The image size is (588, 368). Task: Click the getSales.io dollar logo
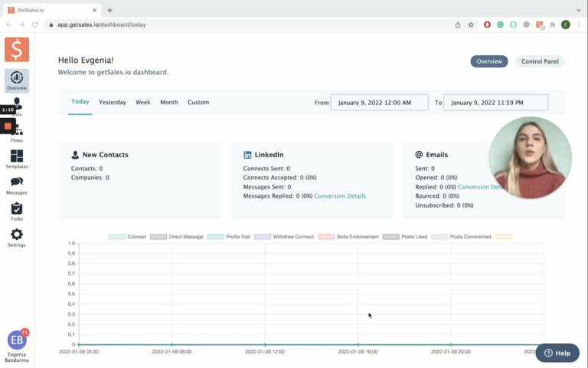pyautogui.click(x=17, y=50)
